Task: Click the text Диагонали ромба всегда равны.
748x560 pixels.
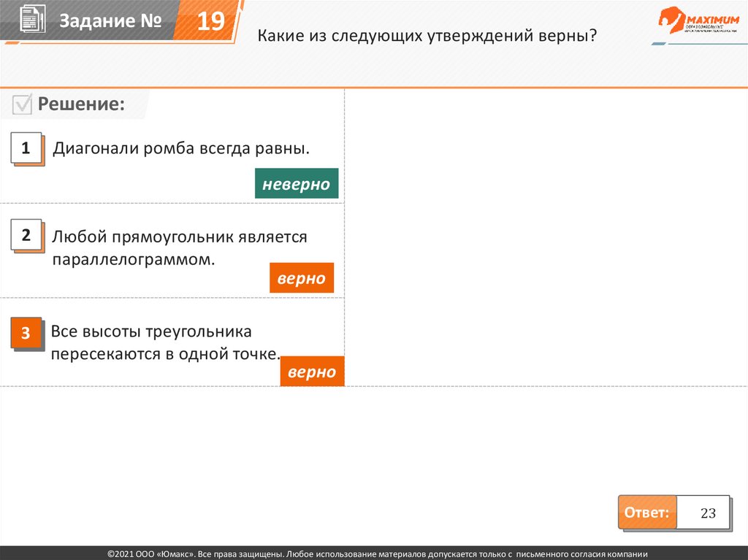Action: coord(181,148)
